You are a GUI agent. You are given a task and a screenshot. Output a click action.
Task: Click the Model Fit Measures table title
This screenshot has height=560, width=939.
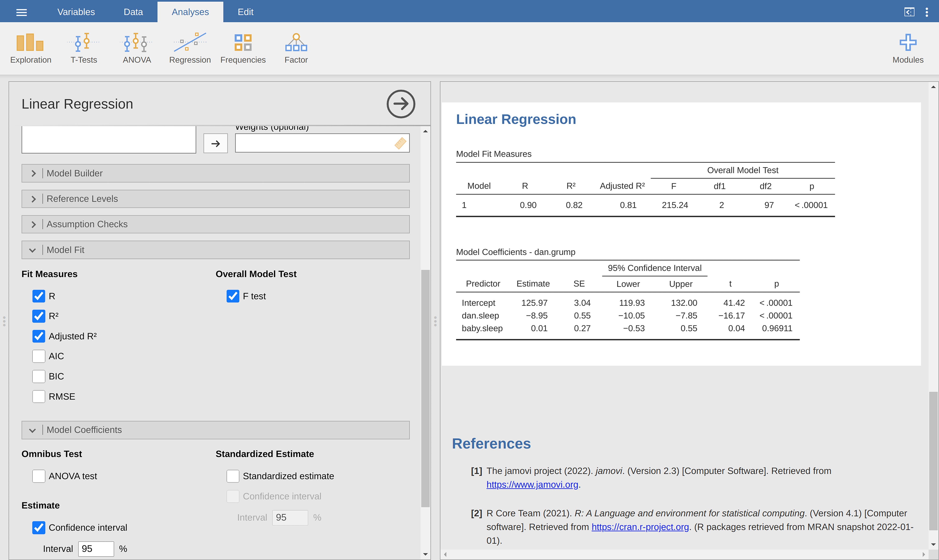[493, 154]
